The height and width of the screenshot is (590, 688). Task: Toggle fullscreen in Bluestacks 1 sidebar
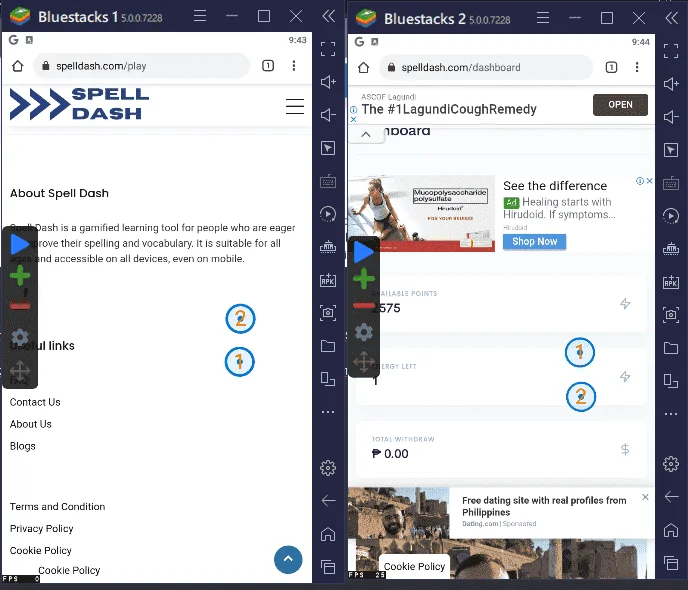click(x=328, y=49)
